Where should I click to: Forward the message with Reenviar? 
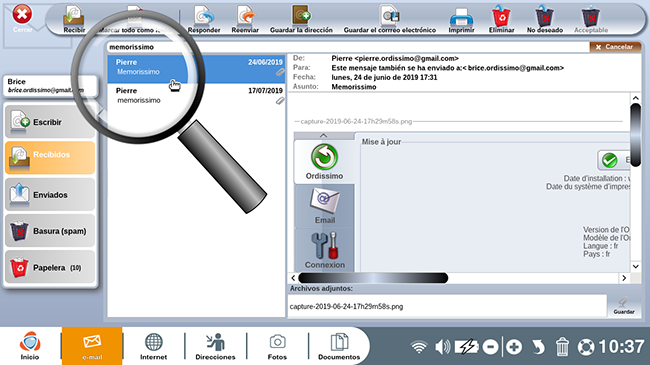pos(245,19)
